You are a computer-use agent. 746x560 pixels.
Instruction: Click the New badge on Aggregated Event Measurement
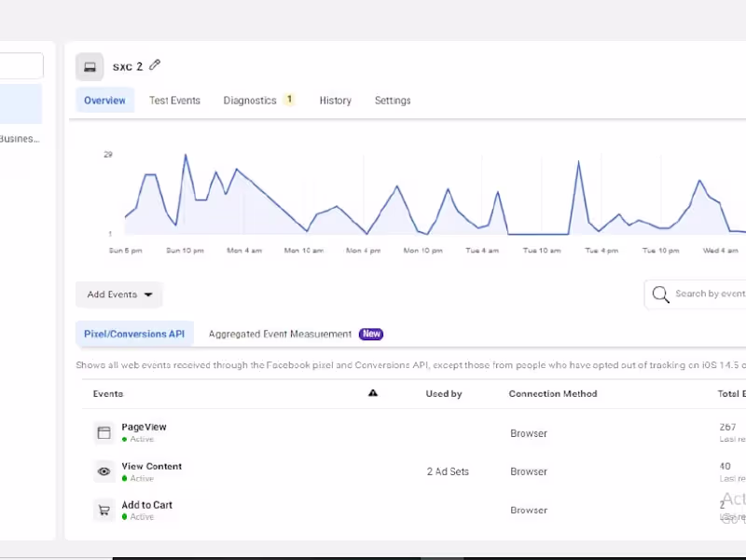tap(371, 334)
